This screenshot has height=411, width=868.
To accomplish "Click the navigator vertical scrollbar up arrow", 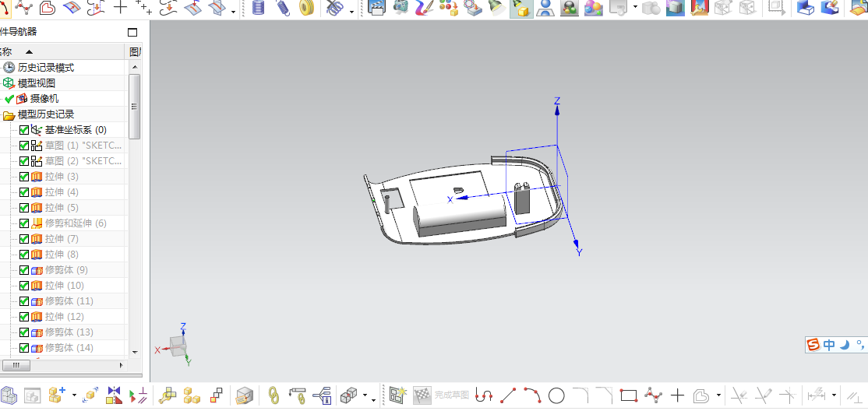I will tap(135, 67).
